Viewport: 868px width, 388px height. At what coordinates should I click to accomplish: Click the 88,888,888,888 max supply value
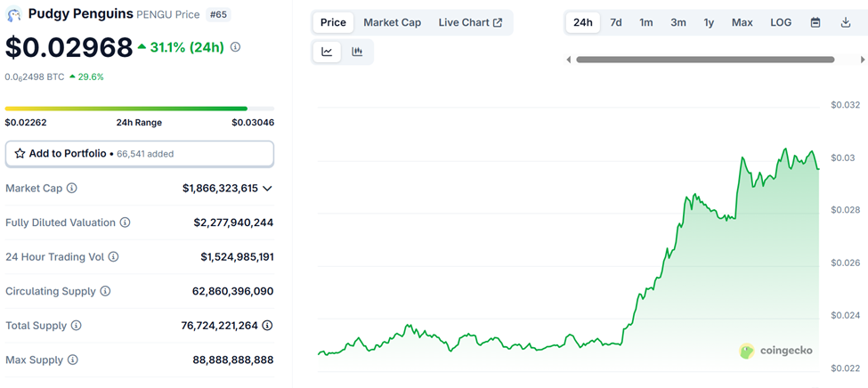233,360
